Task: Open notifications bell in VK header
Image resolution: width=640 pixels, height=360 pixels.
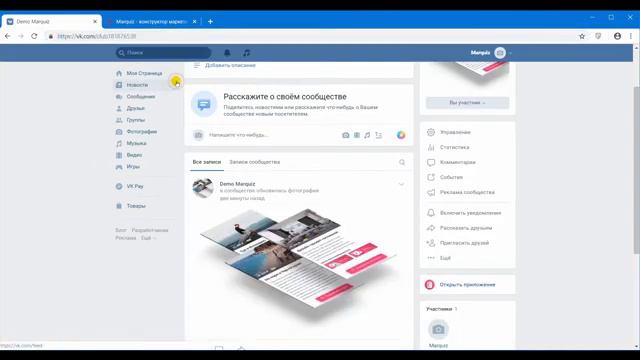Action: click(227, 53)
